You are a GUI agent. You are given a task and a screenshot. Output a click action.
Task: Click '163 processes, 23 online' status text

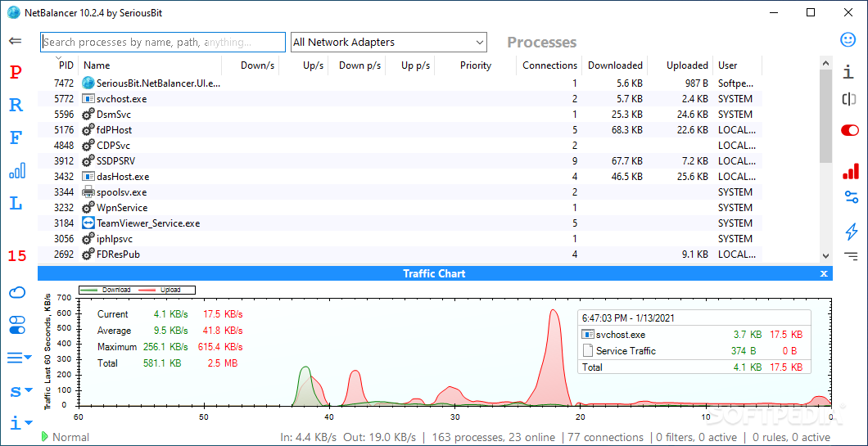pos(494,437)
